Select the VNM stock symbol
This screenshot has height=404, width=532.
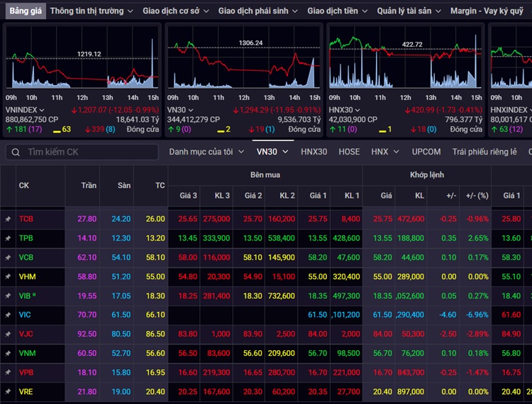coord(27,354)
